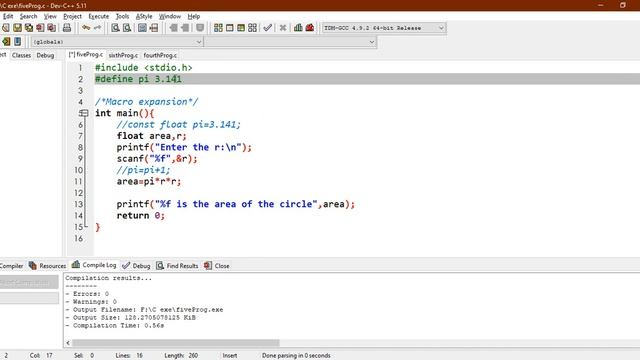Open the Find Results bottom tab

[177, 266]
